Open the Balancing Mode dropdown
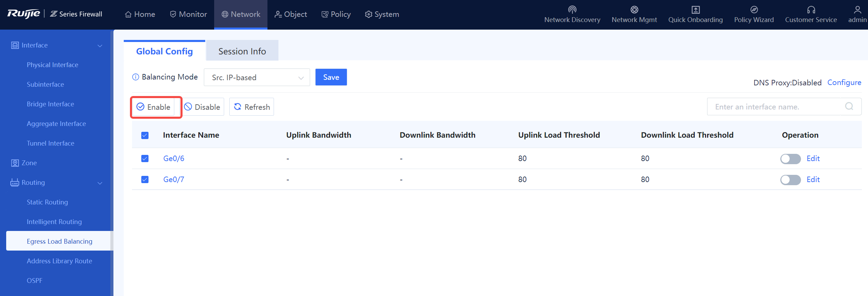Image resolution: width=868 pixels, height=296 pixels. coord(257,77)
